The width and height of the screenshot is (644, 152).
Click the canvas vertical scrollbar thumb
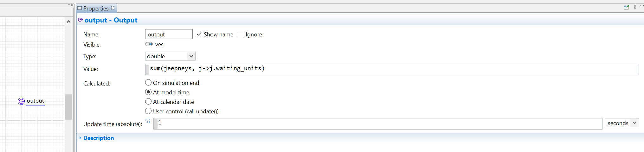pyautogui.click(x=68, y=107)
